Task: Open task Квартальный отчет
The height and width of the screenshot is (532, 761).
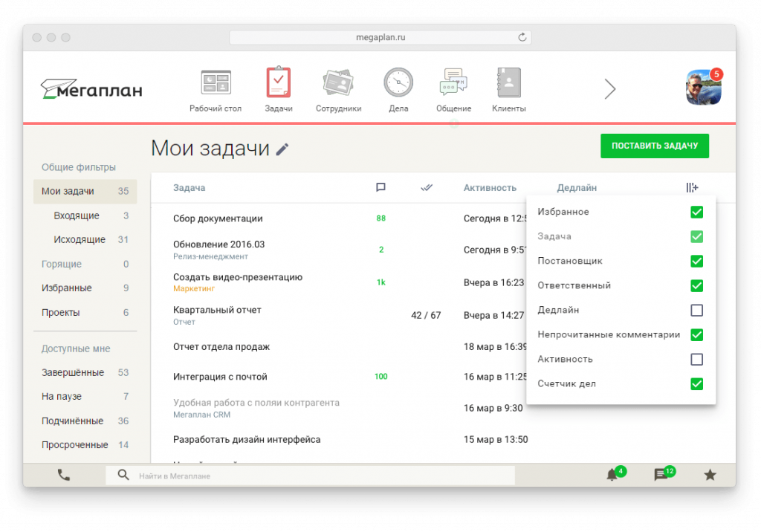Action: tap(217, 310)
